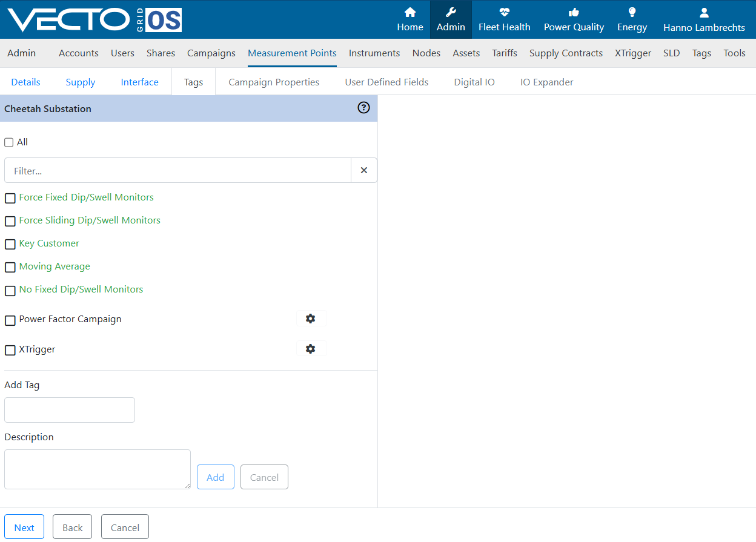Image resolution: width=756 pixels, height=542 pixels.
Task: Switch to the IO Expander tab
Action: pos(546,82)
